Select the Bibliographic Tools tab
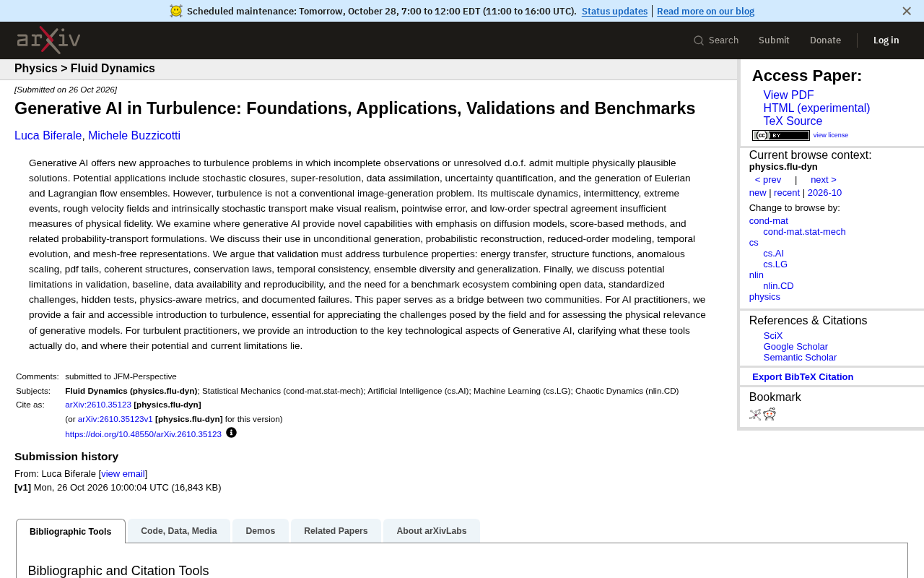This screenshot has height=578, width=924. click(71, 532)
